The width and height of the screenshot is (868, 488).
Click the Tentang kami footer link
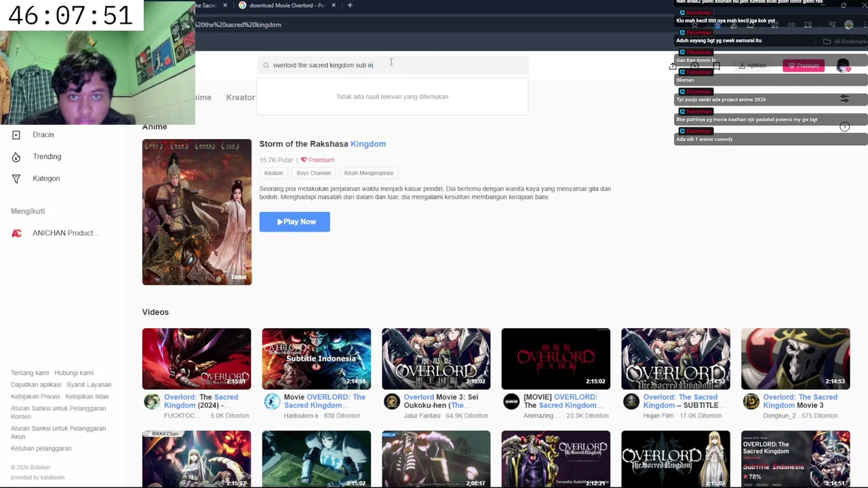point(30,373)
